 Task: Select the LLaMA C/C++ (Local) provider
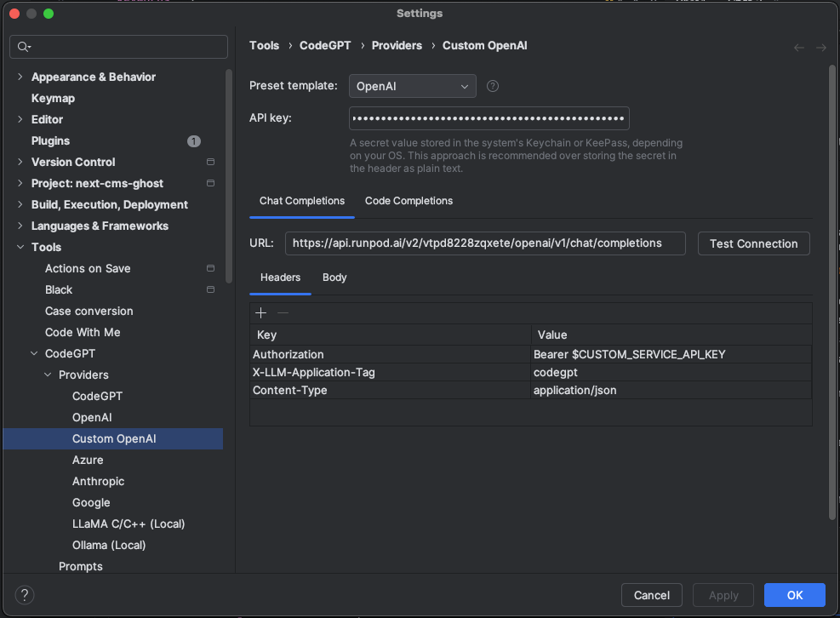coord(129,524)
